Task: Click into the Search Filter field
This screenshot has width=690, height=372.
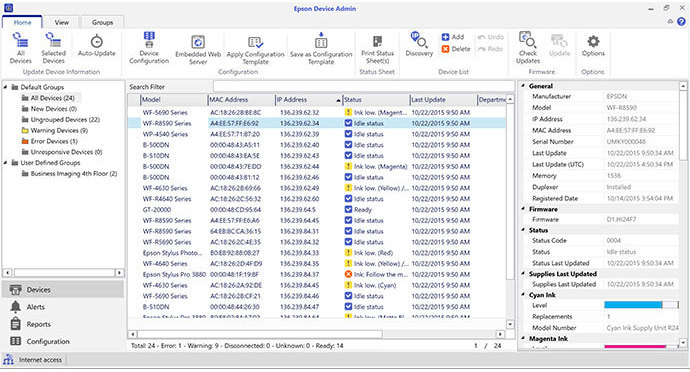Action: coord(364,87)
